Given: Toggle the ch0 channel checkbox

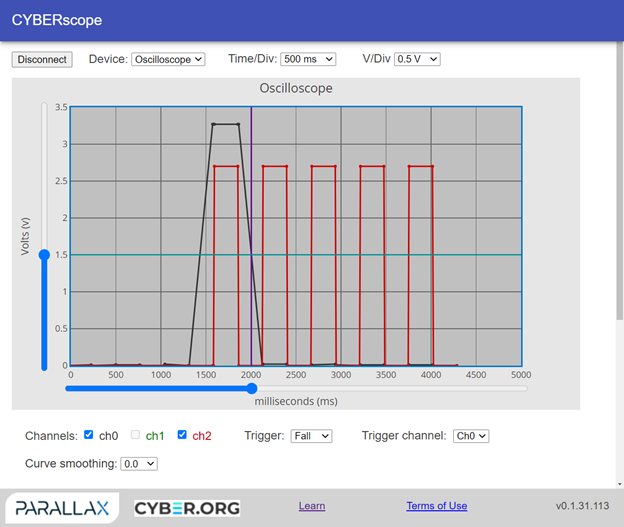Looking at the screenshot, I should pyautogui.click(x=89, y=435).
